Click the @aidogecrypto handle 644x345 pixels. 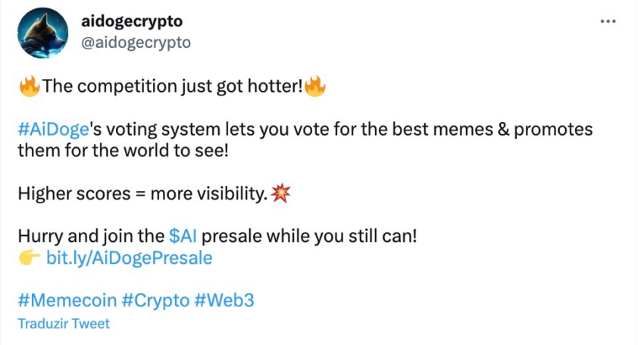(136, 42)
